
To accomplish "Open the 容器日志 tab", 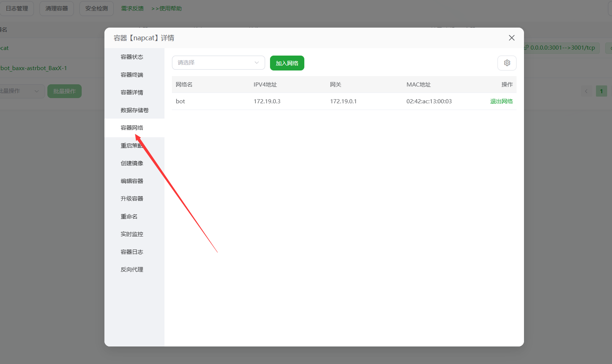I will [x=132, y=252].
